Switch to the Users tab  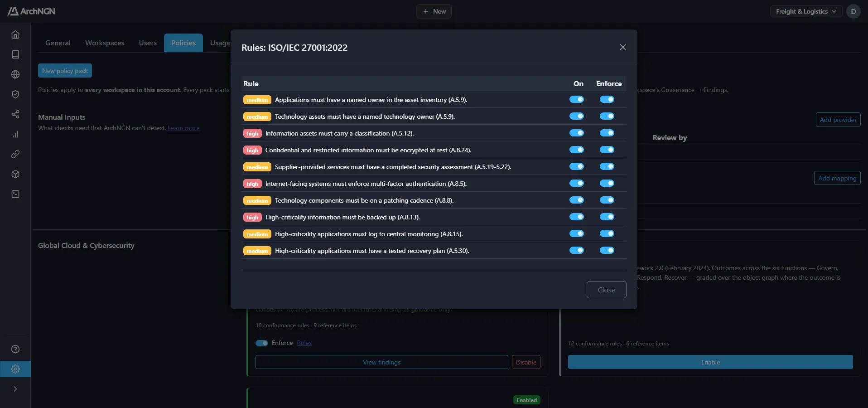tap(148, 43)
